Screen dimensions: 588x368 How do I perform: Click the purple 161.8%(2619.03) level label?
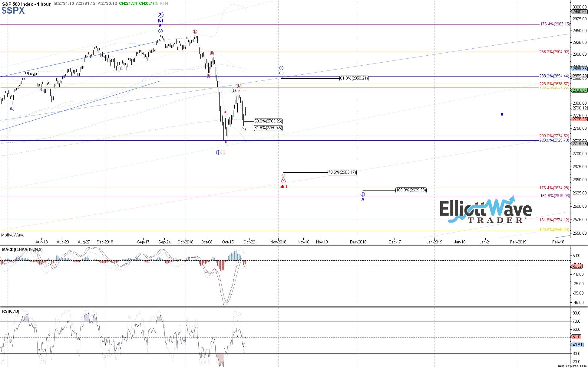555,196
